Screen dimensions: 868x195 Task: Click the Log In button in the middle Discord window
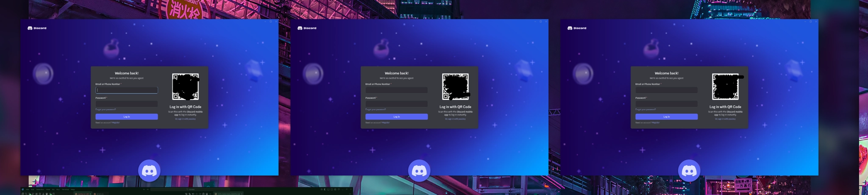[x=397, y=117]
